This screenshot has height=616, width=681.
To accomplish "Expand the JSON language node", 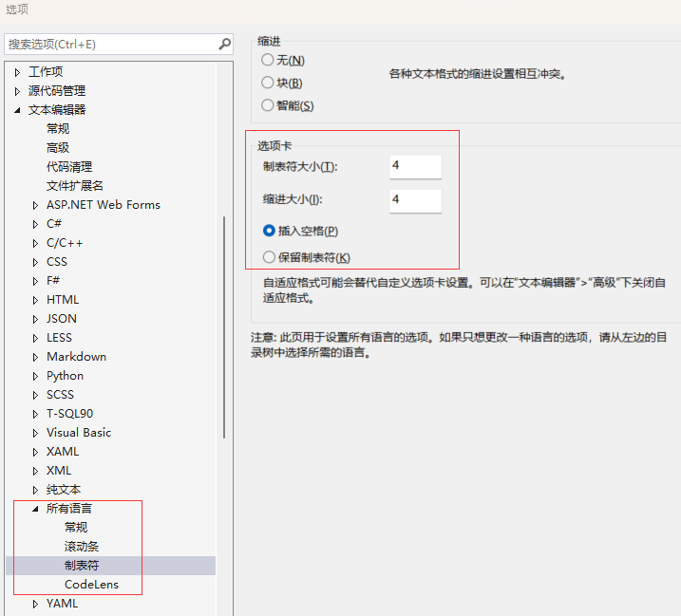I will 35,319.
